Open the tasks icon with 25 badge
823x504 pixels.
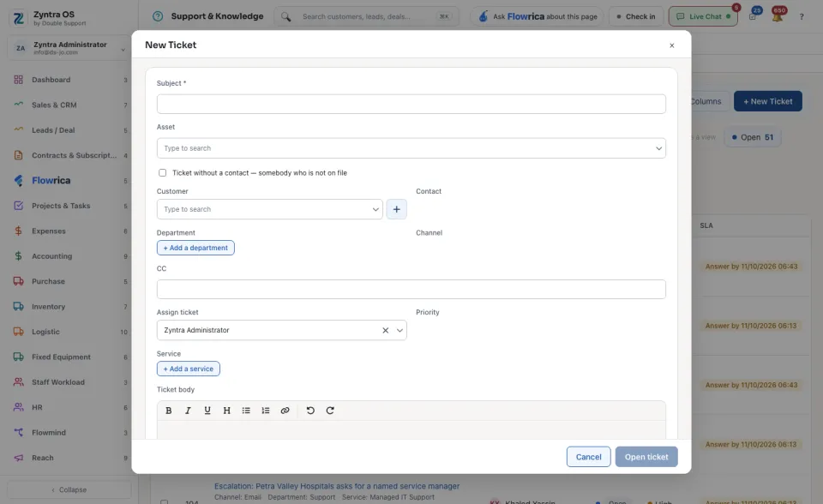coord(754,15)
